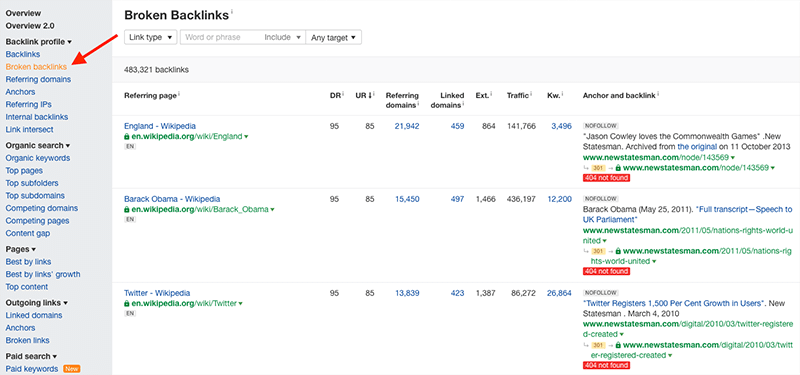Viewport: 800px width, 375px height.
Task: Expand the wiki/Barack_Obama URL dropdown arrow
Action: (272, 210)
